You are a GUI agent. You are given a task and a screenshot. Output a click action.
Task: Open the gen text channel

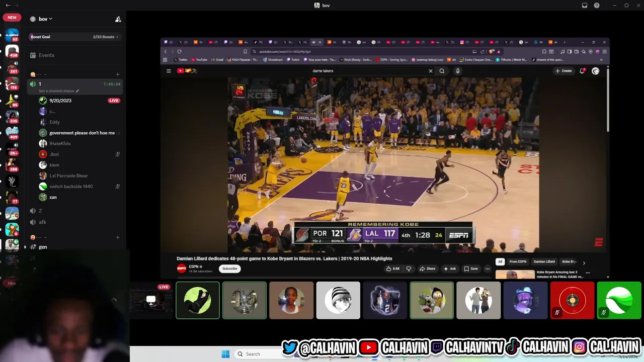coord(43,247)
